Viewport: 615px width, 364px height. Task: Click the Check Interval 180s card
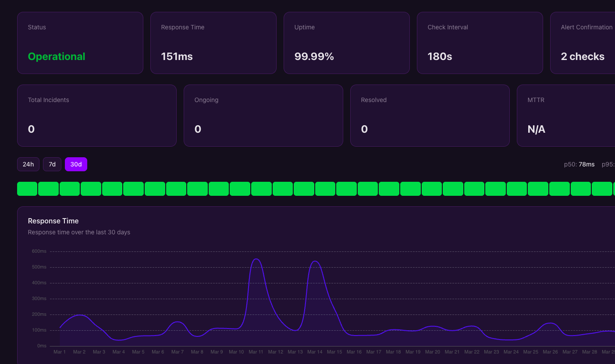pos(480,42)
